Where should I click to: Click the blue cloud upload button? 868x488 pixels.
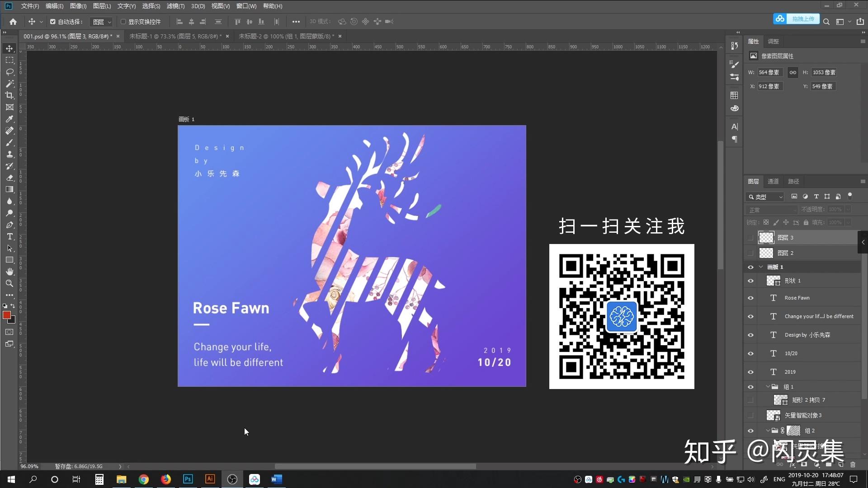[796, 19]
